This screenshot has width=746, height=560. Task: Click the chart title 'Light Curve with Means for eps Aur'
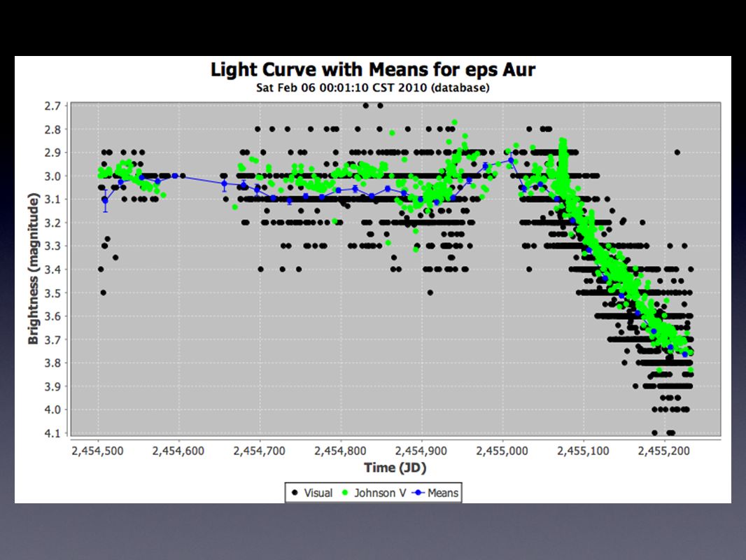[373, 70]
